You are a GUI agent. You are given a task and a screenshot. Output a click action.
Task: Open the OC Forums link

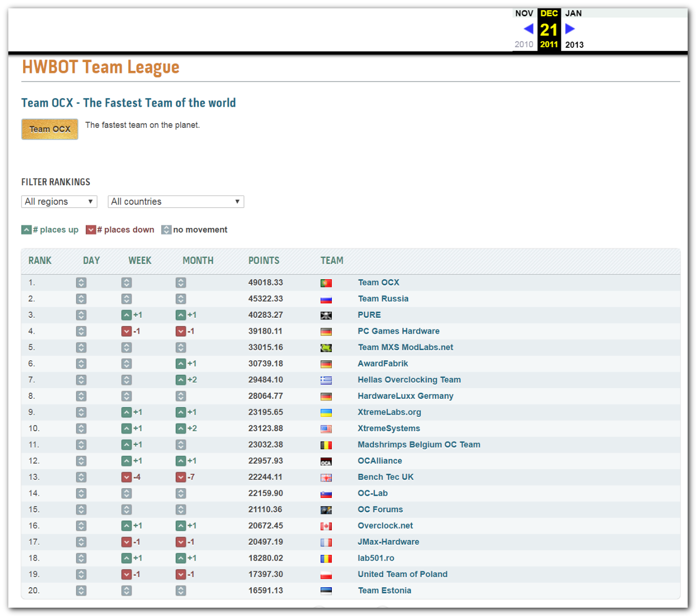click(x=381, y=510)
